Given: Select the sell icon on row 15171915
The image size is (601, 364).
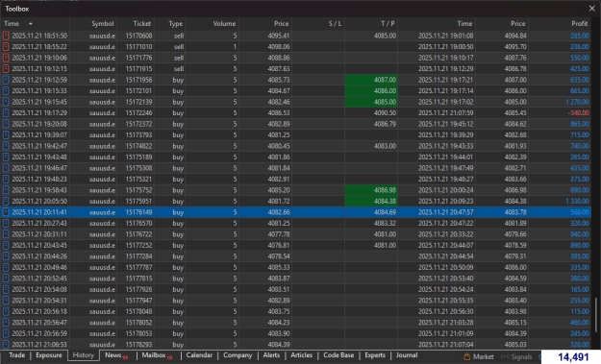Looking at the screenshot, I should [x=6, y=69].
